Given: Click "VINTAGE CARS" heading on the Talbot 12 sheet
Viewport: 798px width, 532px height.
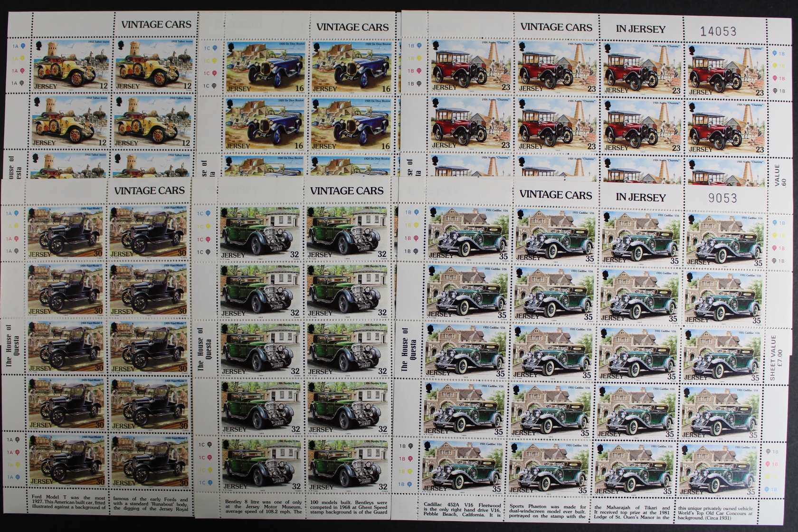Looking at the screenshot, I should point(156,24).
